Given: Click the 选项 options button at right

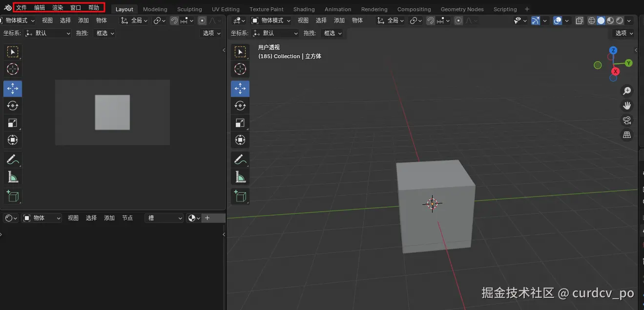Looking at the screenshot, I should (x=623, y=33).
